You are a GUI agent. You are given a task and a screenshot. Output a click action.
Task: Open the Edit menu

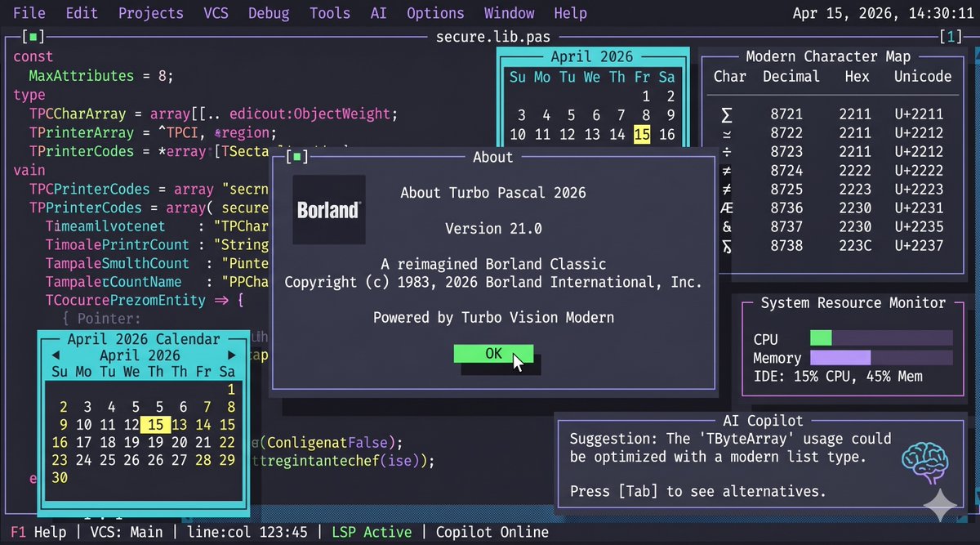(82, 13)
